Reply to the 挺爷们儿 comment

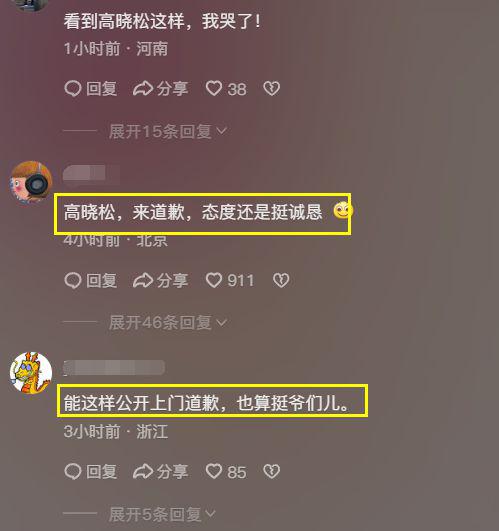tap(91, 472)
